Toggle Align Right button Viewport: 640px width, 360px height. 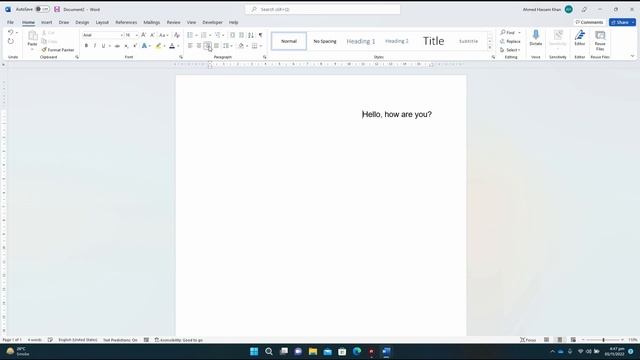(207, 46)
